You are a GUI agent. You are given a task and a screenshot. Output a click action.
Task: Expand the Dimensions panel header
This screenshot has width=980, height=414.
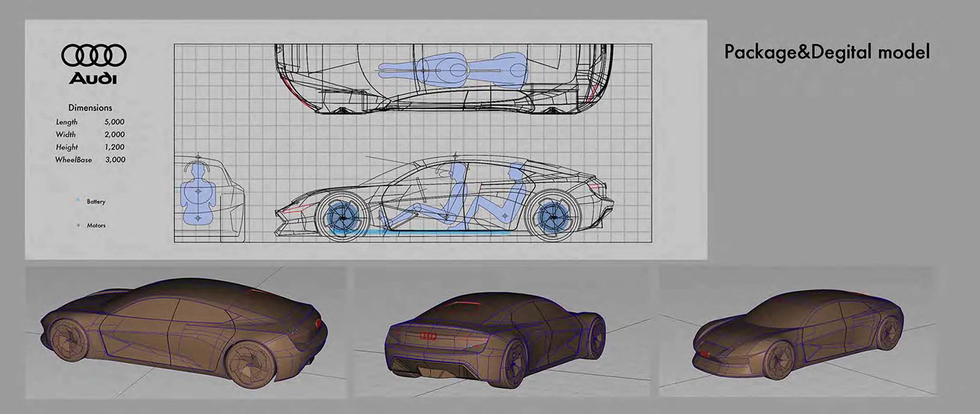(90, 107)
